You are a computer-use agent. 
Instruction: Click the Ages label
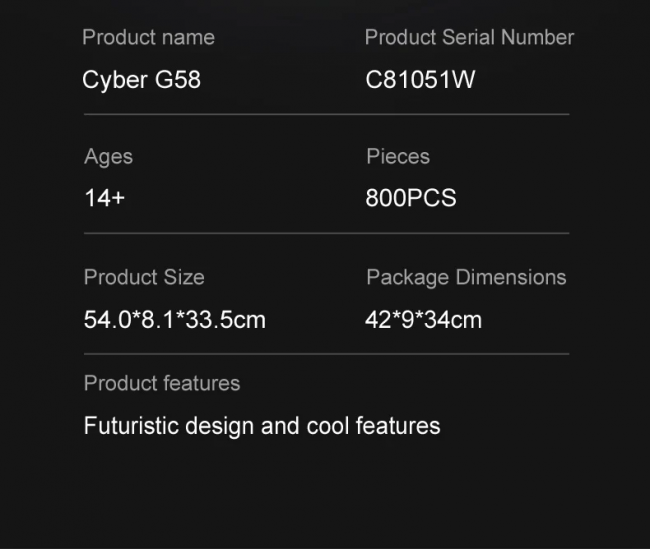coord(108,157)
